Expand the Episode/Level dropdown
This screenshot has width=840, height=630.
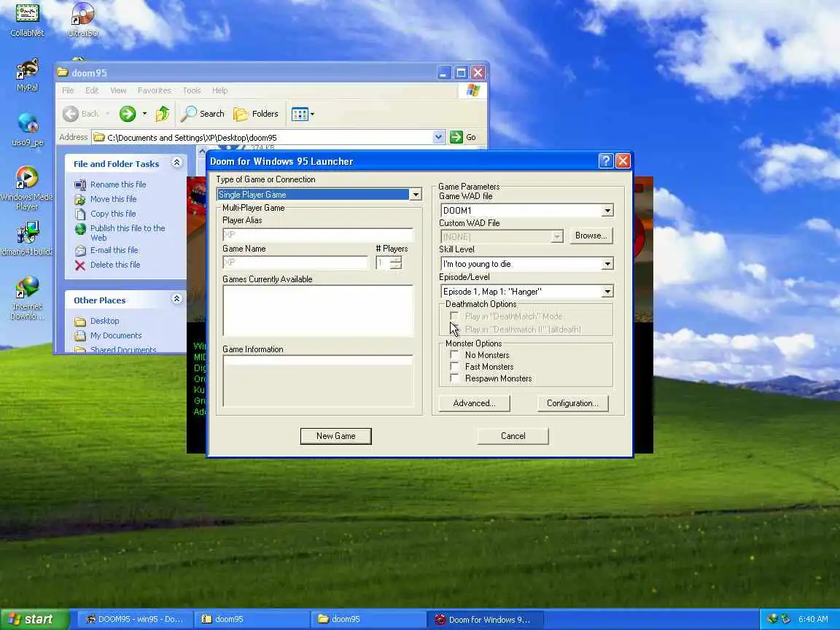[607, 292]
